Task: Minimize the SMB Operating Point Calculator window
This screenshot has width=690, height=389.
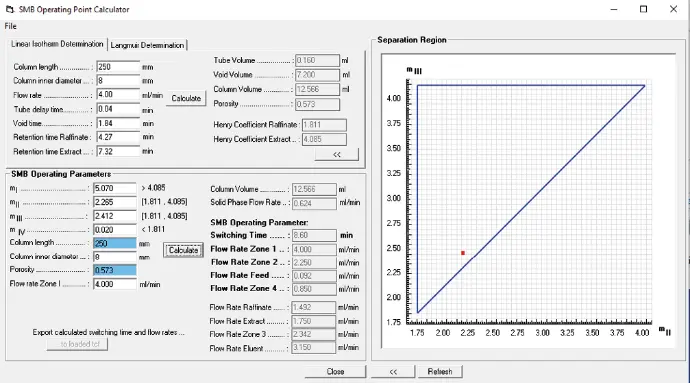Action: pos(614,9)
